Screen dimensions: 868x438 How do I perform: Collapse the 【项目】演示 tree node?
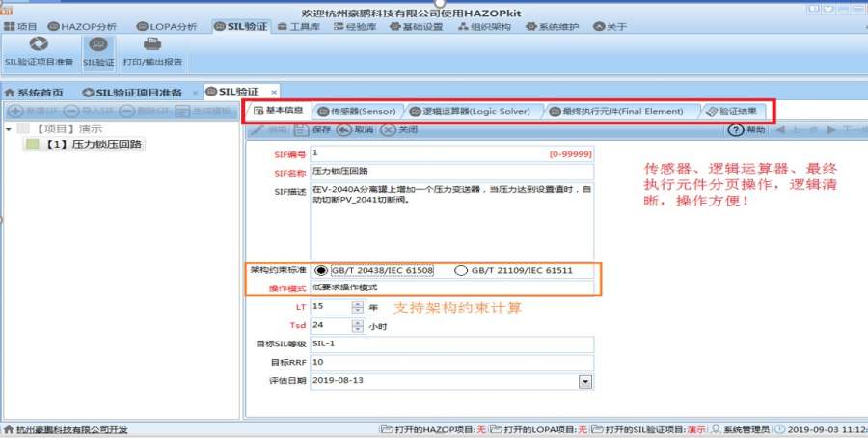(x=9, y=129)
